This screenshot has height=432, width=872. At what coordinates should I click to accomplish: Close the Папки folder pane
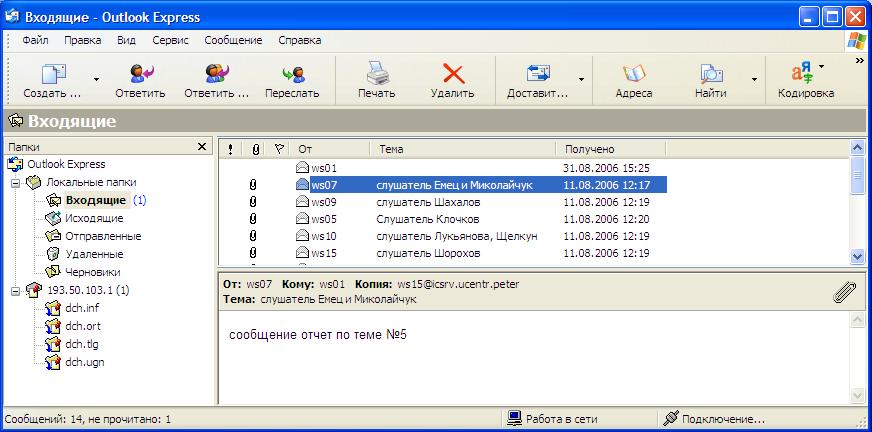202,147
